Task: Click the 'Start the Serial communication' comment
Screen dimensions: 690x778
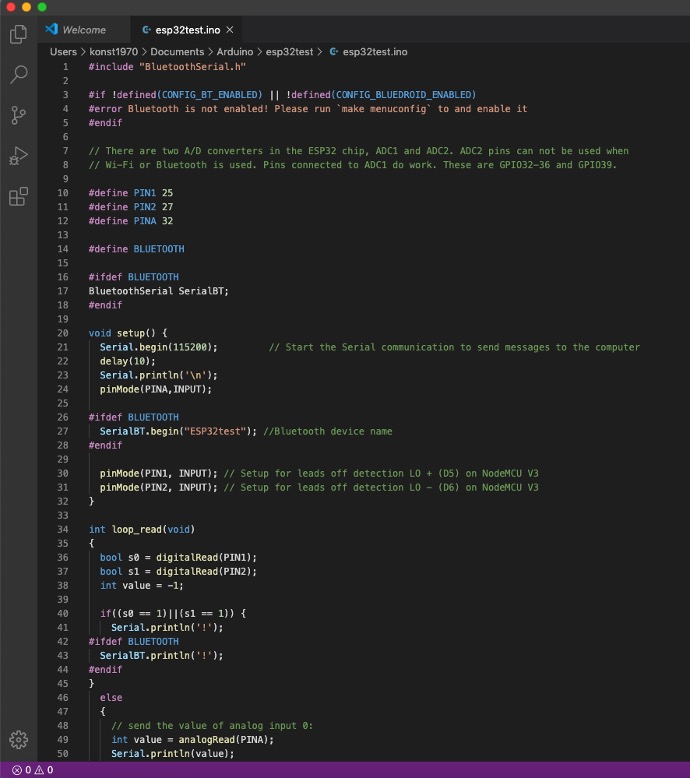Action: pyautogui.click(x=454, y=347)
